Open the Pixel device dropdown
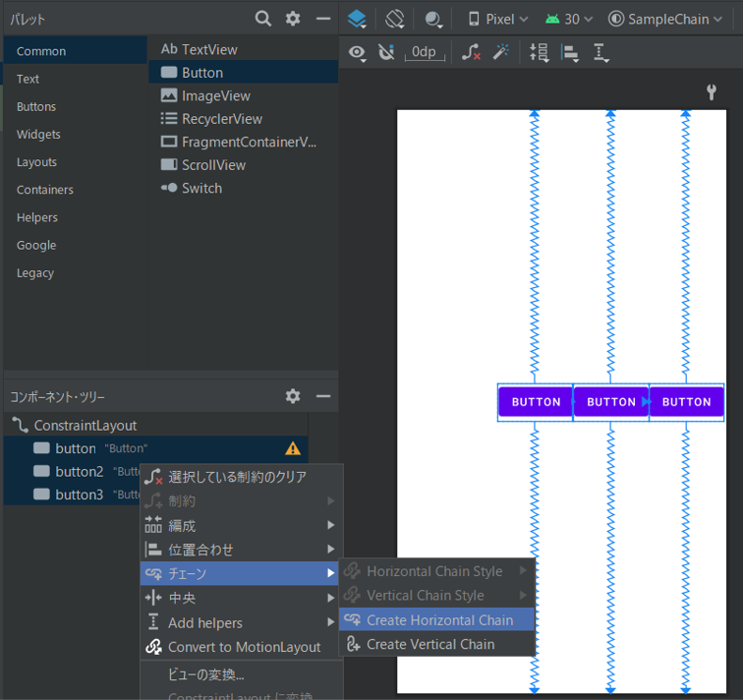Viewport: 743px width, 700px height. (x=498, y=20)
